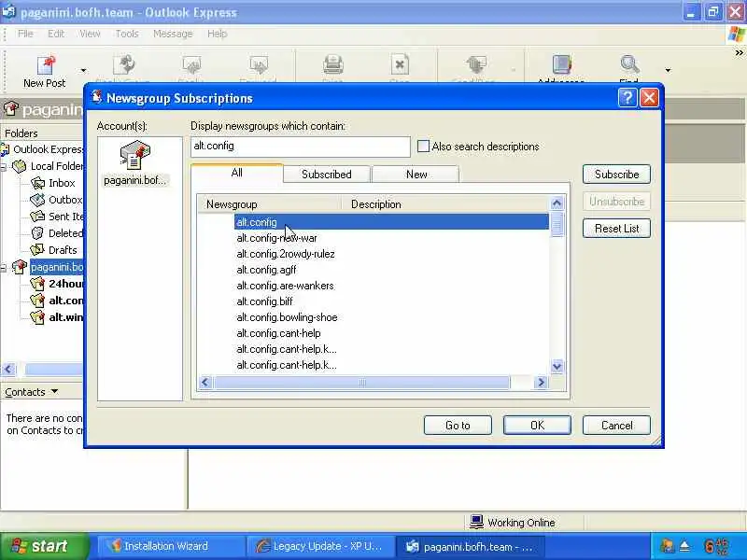This screenshot has height=560, width=747.
Task: Open the Message menu
Action: coord(173,34)
